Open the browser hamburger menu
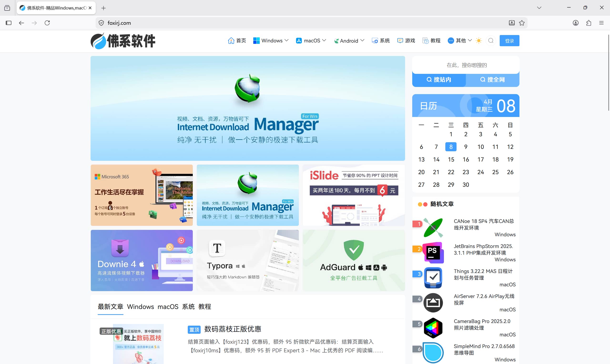Viewport: 610px width, 364px height. pyautogui.click(x=601, y=23)
